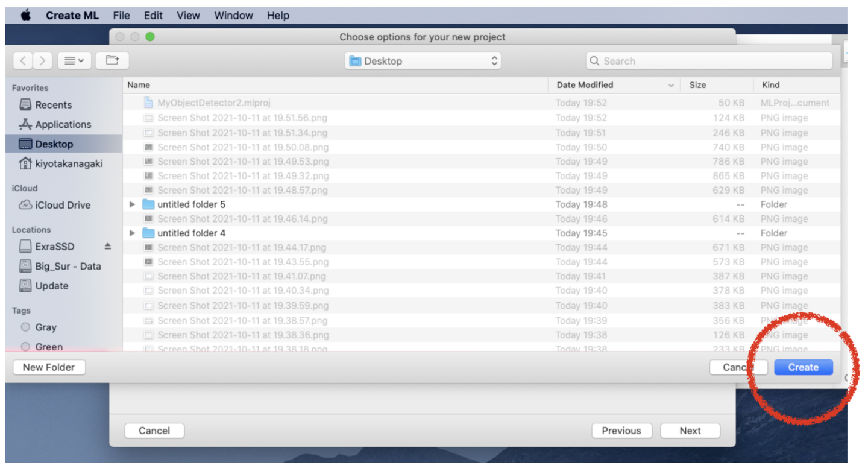Open the File menu

pos(121,16)
